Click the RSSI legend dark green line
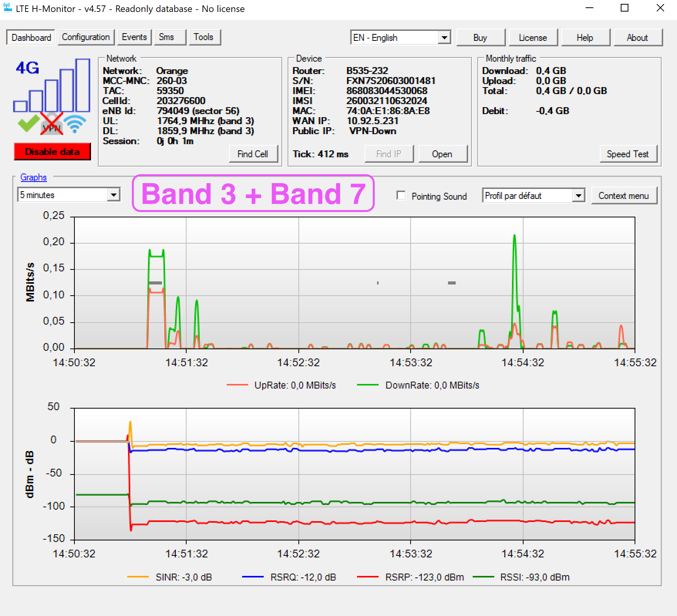677x616 pixels. coord(483,577)
